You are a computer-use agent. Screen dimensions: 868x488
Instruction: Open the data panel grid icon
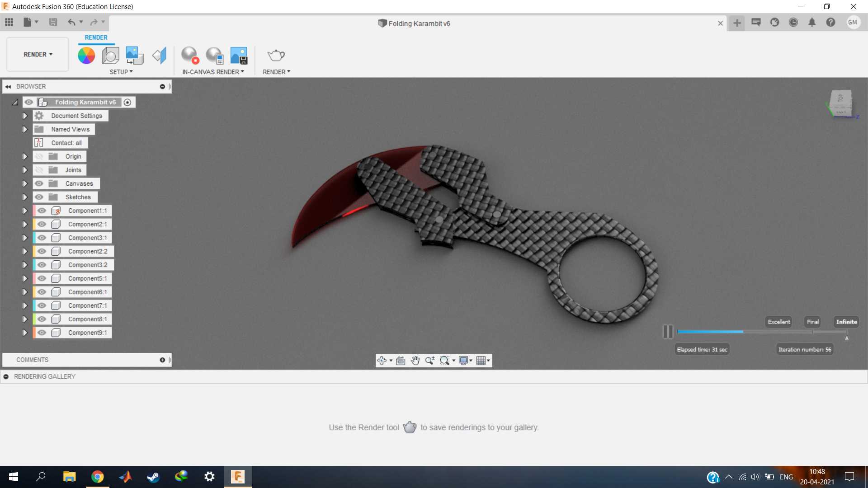[x=9, y=22]
